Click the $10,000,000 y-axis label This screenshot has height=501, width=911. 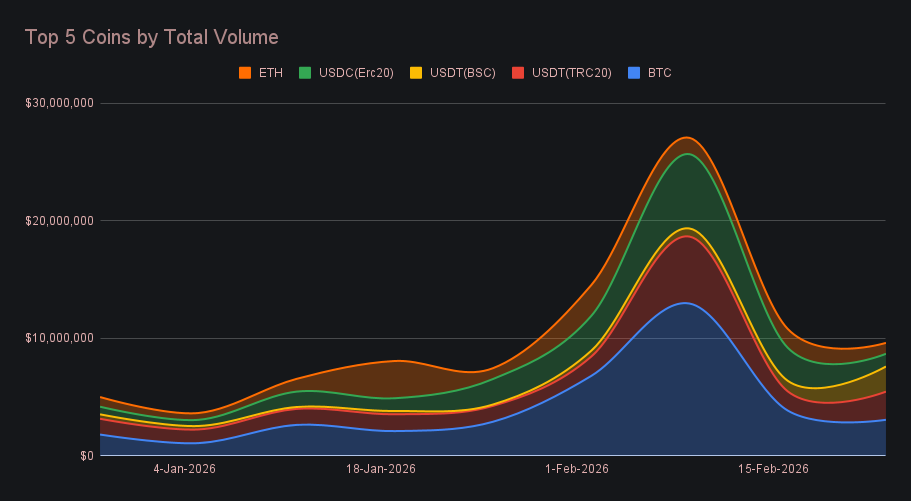[x=59, y=338]
